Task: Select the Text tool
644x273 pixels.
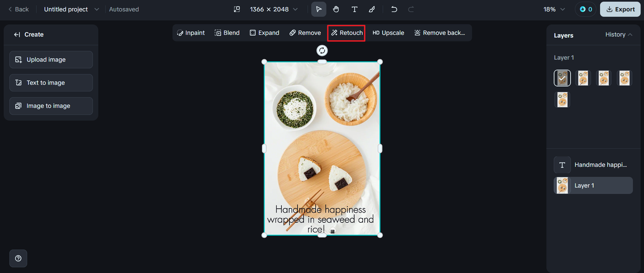Action: point(354,9)
